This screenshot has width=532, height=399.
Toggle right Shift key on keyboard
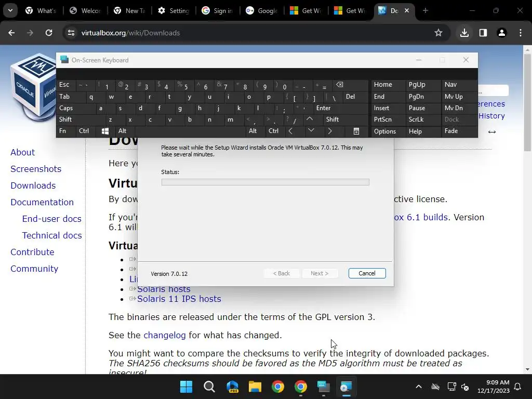click(x=332, y=119)
